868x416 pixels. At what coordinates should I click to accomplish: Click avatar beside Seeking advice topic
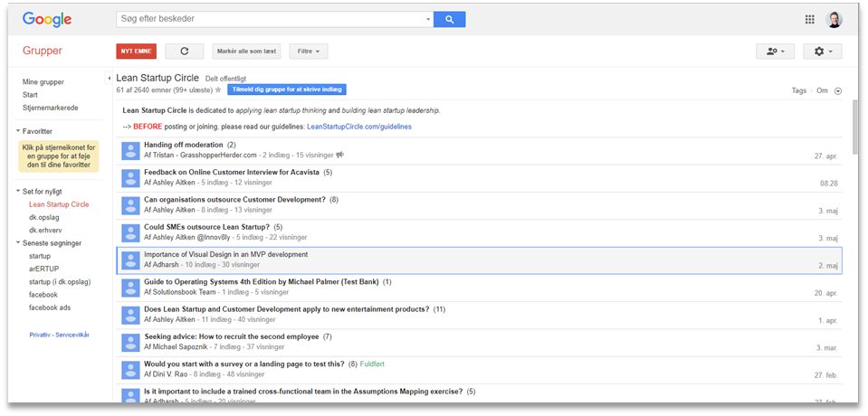(130, 342)
